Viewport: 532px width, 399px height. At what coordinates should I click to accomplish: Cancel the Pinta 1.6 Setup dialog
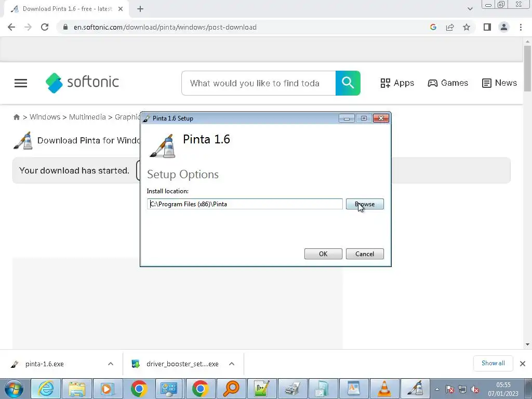tap(365, 254)
